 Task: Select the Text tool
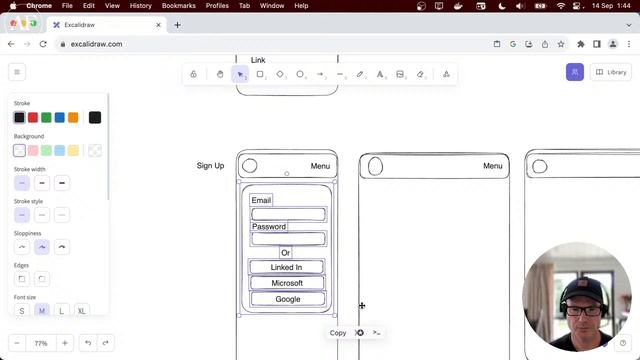(380, 74)
